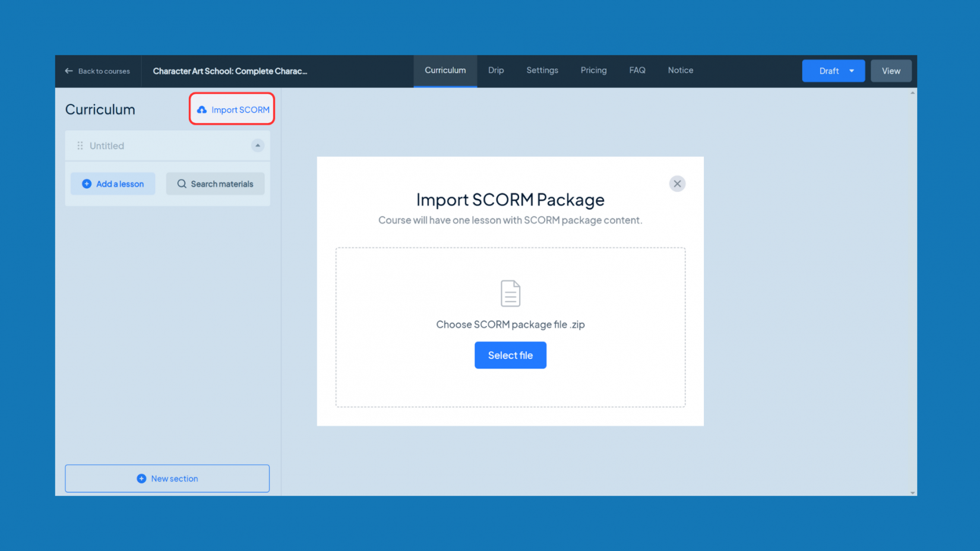The width and height of the screenshot is (980, 551).
Task: Open the Notice tab
Action: [x=680, y=70]
